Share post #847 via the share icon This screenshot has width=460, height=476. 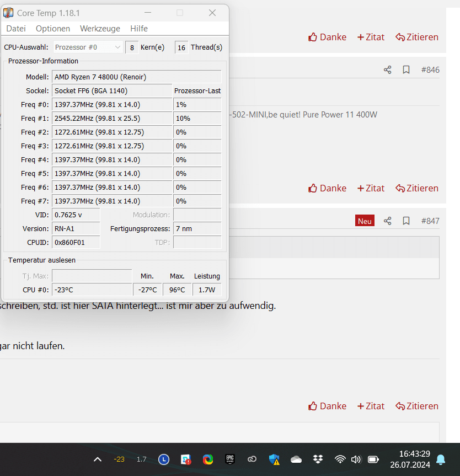tap(387, 221)
